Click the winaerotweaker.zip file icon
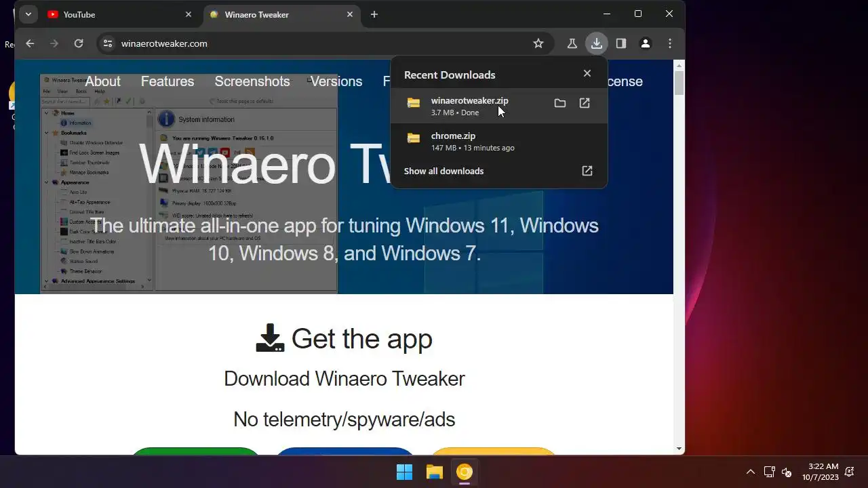 413,103
